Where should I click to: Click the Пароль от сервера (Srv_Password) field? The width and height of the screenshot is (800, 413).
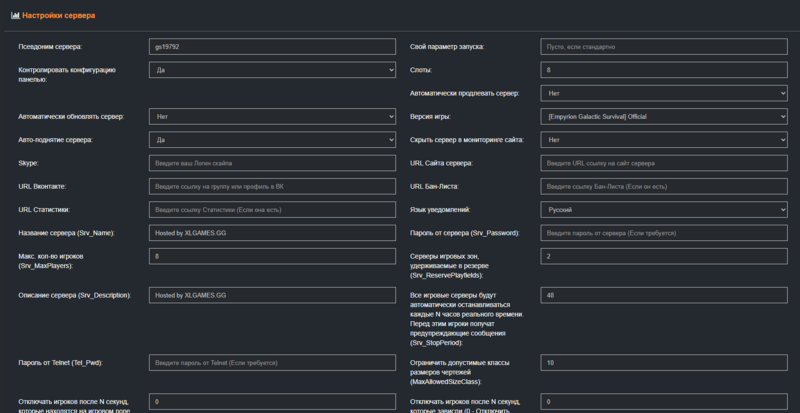[664, 233]
